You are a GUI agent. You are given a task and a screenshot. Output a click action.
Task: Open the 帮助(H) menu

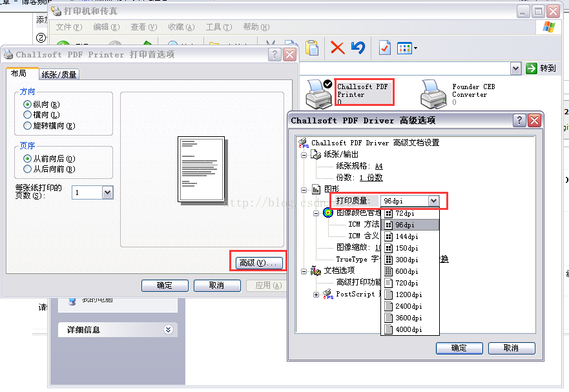256,27
